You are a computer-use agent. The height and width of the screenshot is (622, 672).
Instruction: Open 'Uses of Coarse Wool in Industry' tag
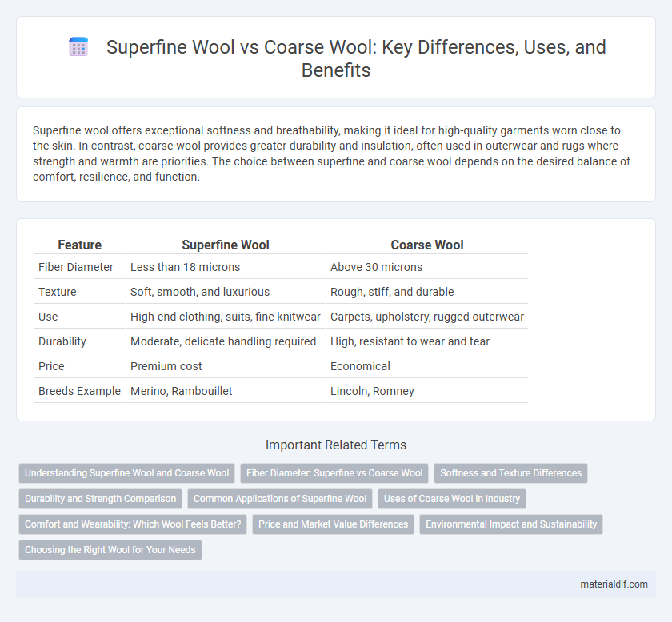point(452,499)
